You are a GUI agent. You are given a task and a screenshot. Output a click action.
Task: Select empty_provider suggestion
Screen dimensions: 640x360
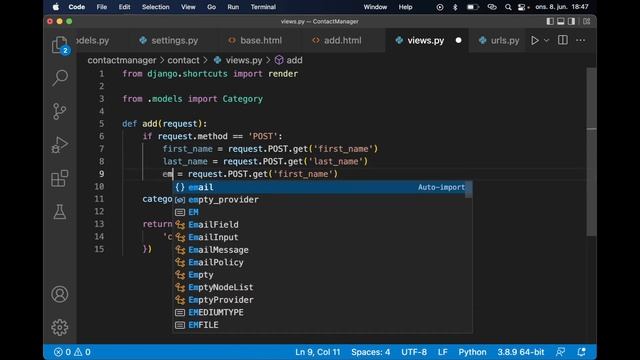(322, 200)
